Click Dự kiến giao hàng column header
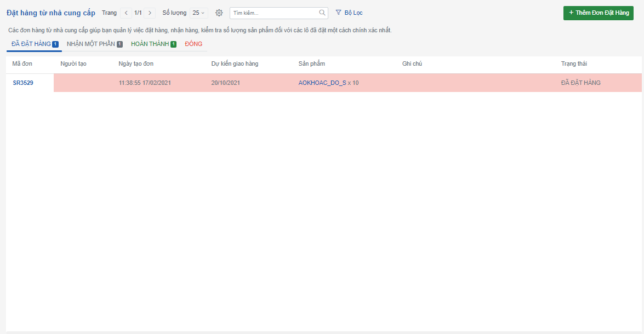Viewport: 644px width, 334px height. coord(235,64)
